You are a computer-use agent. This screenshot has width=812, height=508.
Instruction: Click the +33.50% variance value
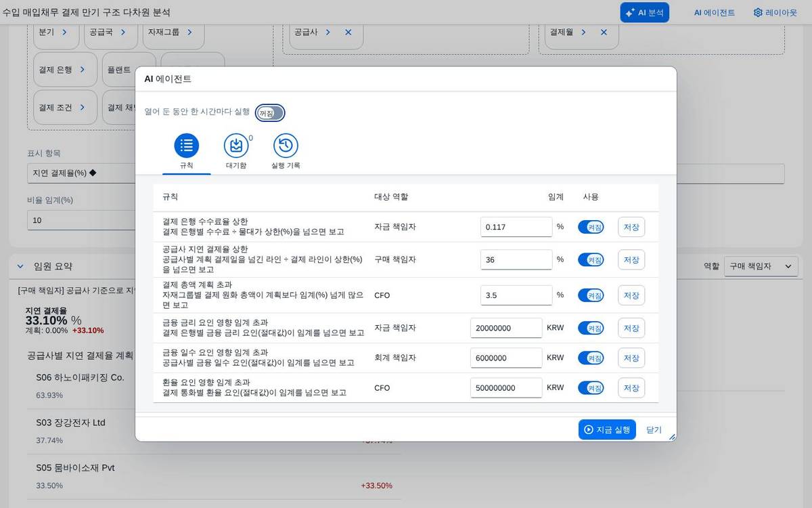tap(376, 486)
